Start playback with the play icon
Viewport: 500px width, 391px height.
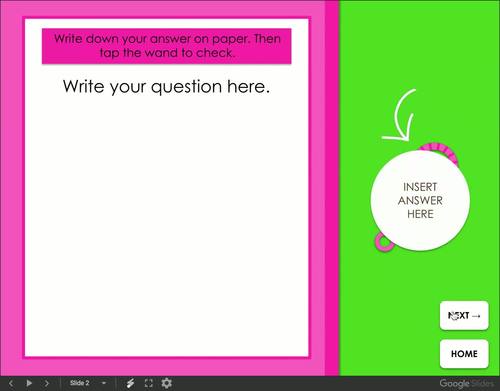(x=29, y=383)
